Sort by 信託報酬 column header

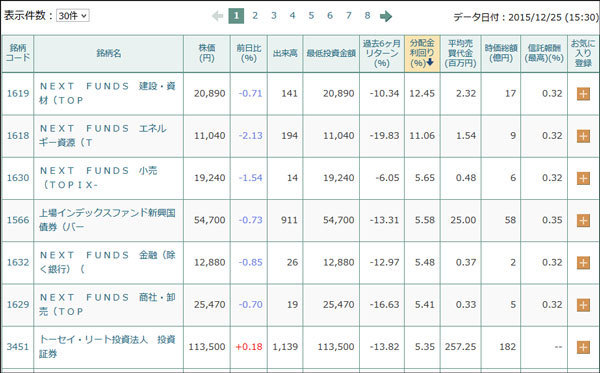pos(544,53)
